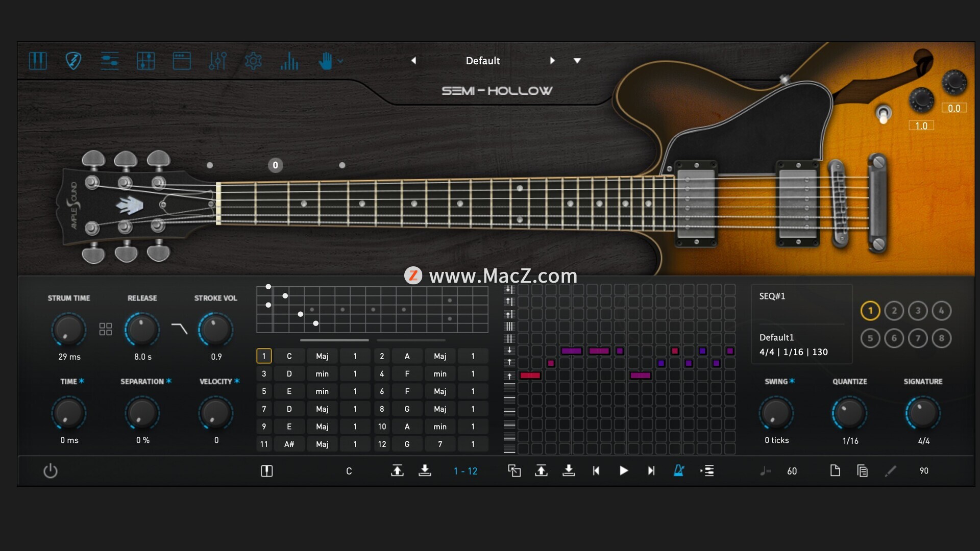This screenshot has width=980, height=551.
Task: Open the preset list down-triangle menu
Action: [x=577, y=60]
